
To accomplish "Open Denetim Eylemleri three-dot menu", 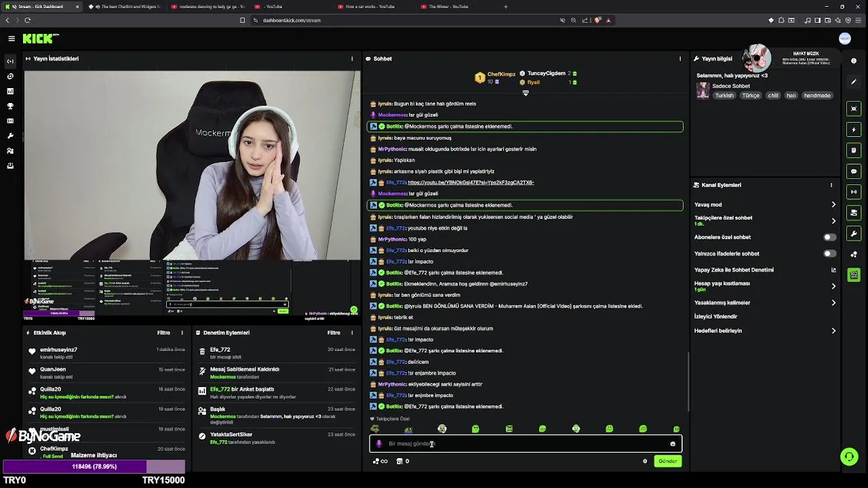I will [x=352, y=333].
